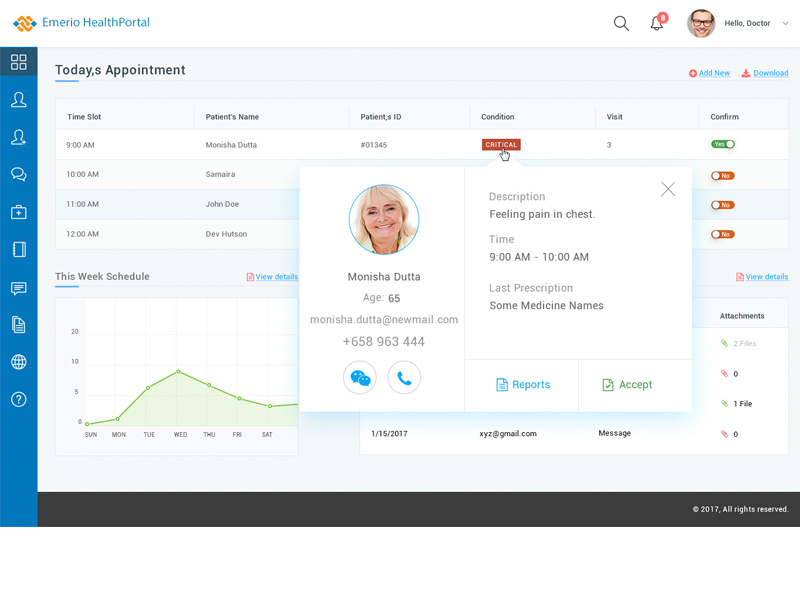Select the medical kit icon in sidebar
The height and width of the screenshot is (600, 800).
tap(18, 211)
